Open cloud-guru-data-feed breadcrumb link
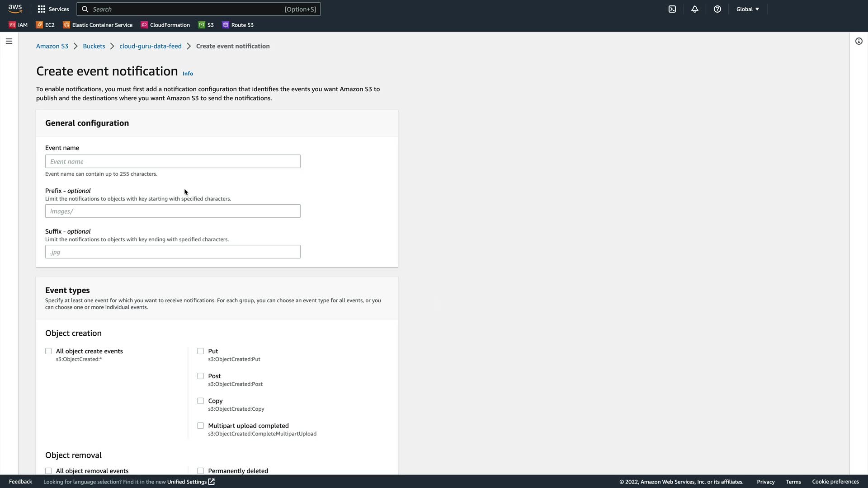This screenshot has height=488, width=868. [150, 46]
